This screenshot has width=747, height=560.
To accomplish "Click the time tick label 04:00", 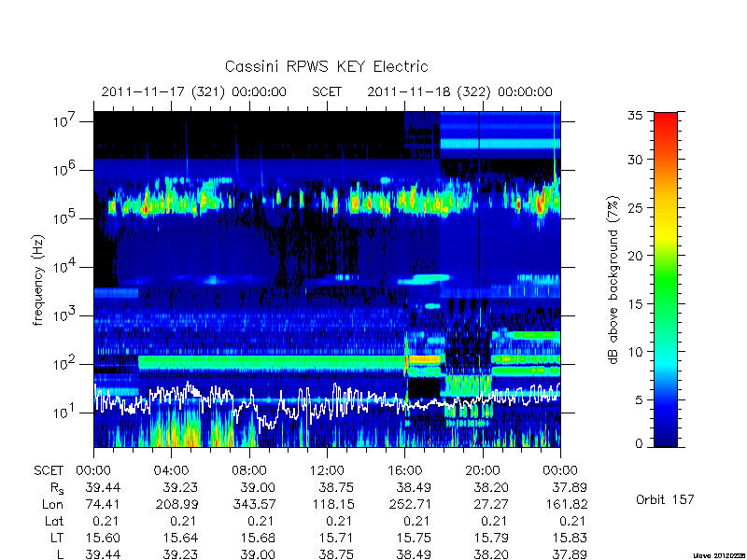I will (171, 471).
